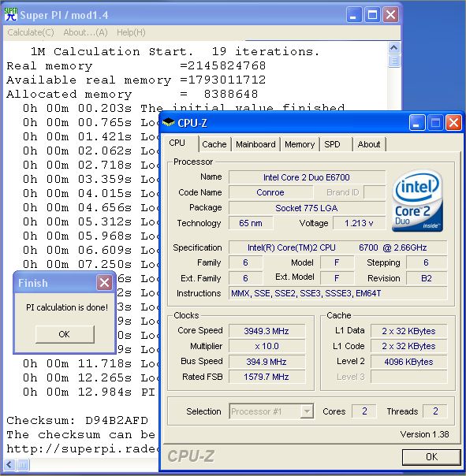466x476 pixels.
Task: Minimize the CPU-Z window
Action: 417,123
